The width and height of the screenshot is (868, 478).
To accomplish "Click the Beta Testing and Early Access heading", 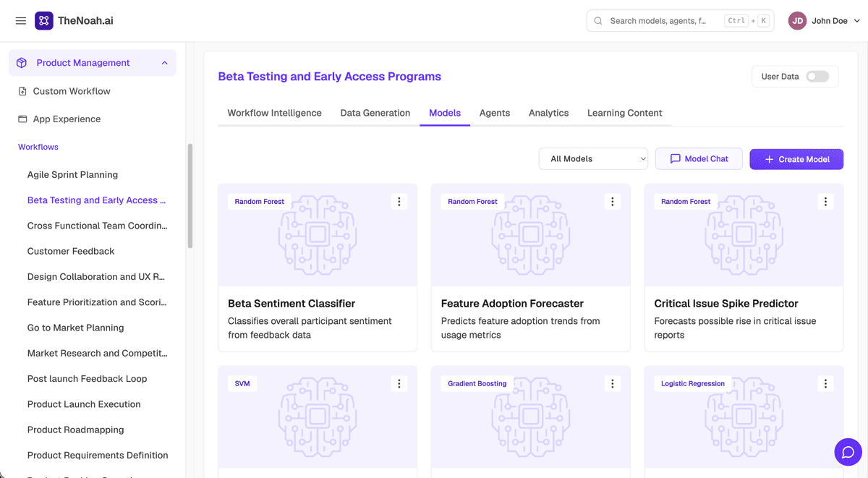I will coord(329,77).
